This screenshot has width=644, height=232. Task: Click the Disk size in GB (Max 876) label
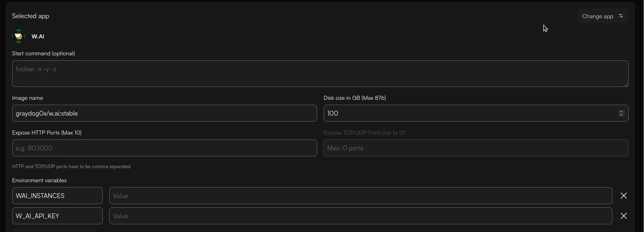pos(354,98)
